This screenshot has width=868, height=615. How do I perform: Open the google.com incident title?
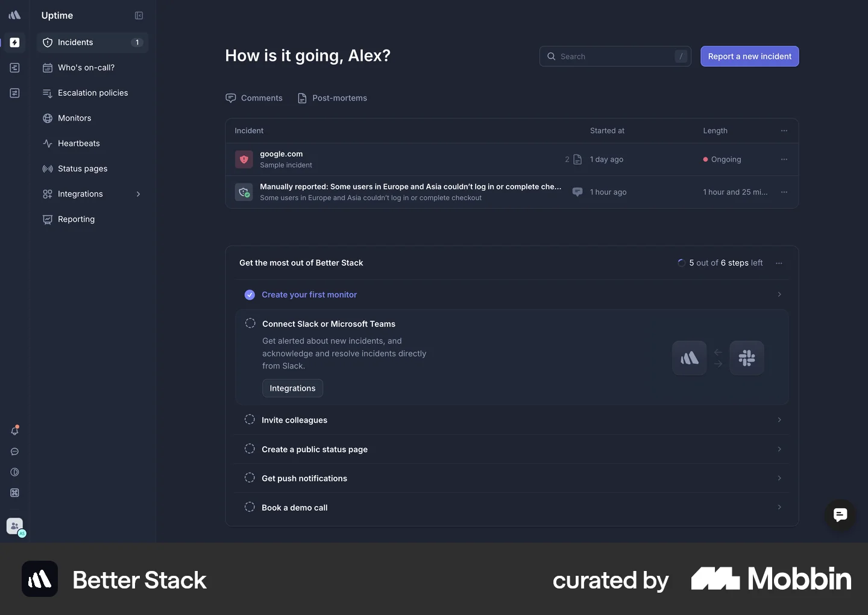coord(281,154)
